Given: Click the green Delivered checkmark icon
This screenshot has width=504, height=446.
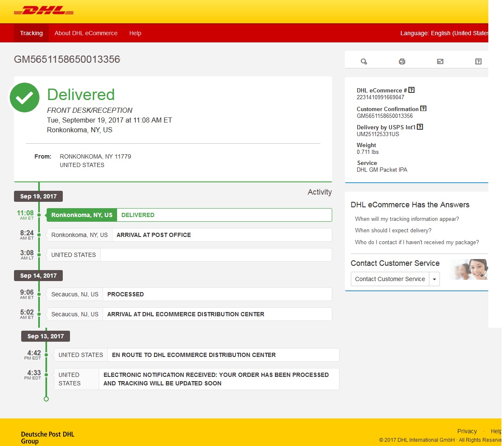Looking at the screenshot, I should click(25, 98).
